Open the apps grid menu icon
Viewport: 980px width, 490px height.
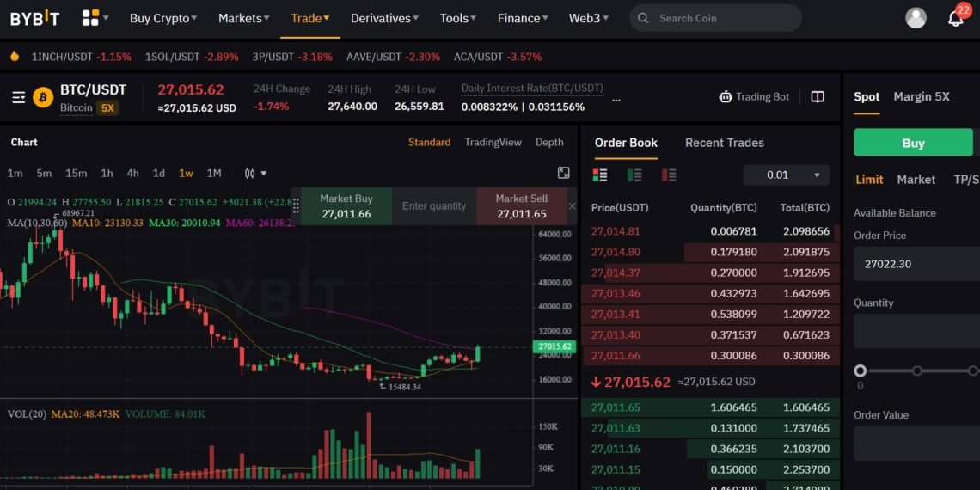coord(90,18)
